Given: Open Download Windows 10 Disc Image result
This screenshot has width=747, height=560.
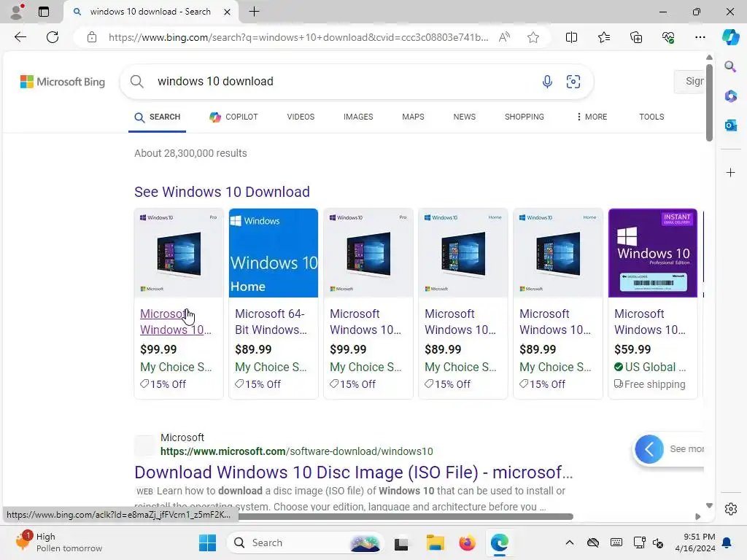Looking at the screenshot, I should pos(354,472).
